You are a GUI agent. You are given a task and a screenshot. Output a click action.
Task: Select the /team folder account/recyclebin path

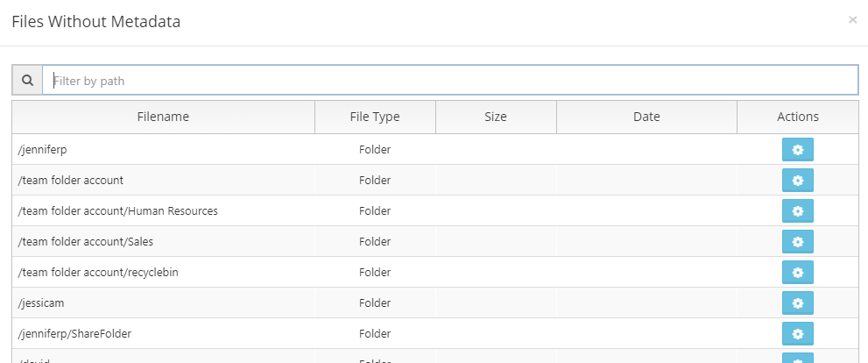(x=98, y=273)
